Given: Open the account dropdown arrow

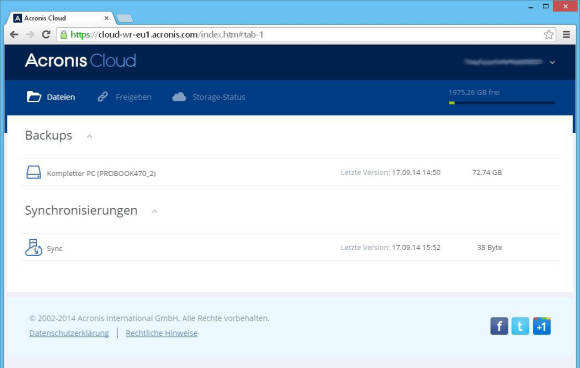Looking at the screenshot, I should (552, 63).
